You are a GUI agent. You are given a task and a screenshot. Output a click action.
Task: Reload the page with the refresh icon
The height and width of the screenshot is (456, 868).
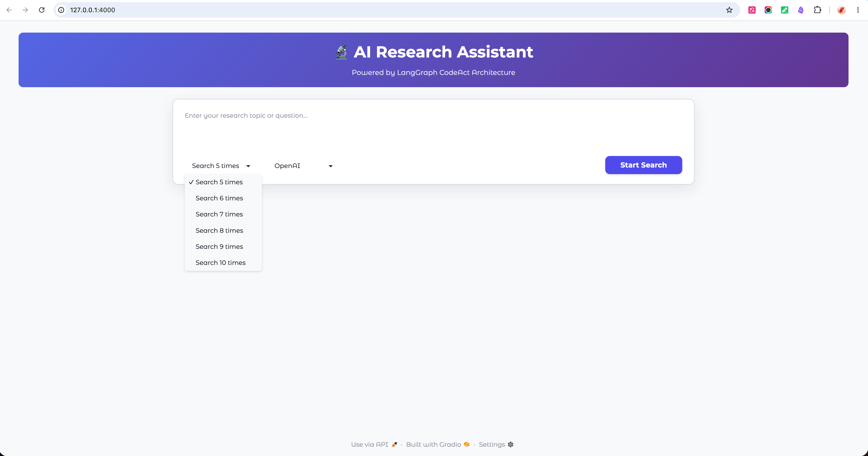tap(42, 10)
